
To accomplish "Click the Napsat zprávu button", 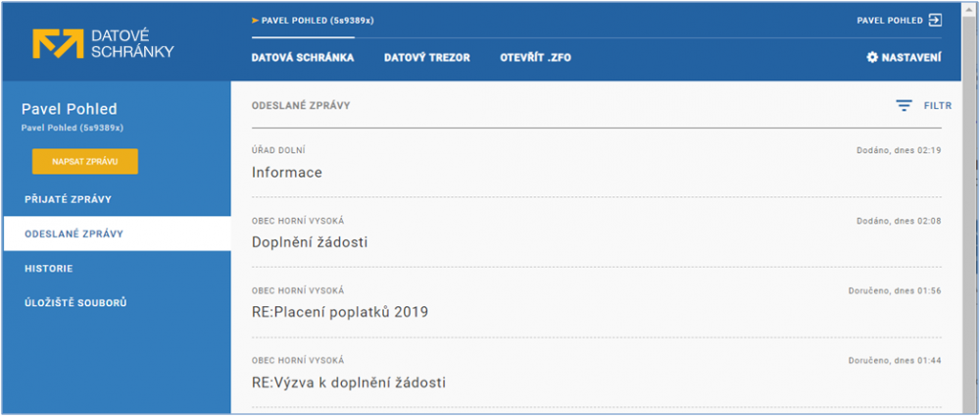I will coord(85,161).
